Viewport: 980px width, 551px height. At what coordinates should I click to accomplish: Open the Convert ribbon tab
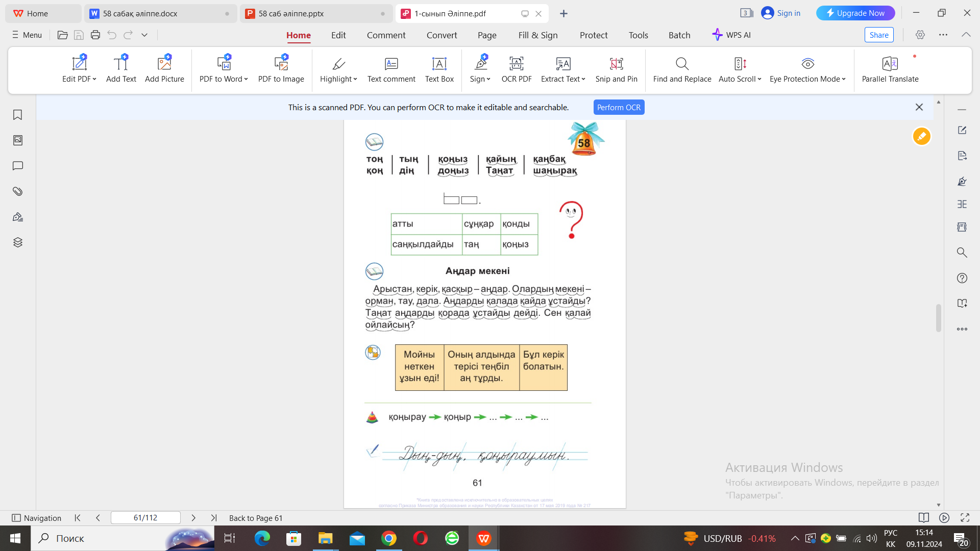pyautogui.click(x=442, y=35)
